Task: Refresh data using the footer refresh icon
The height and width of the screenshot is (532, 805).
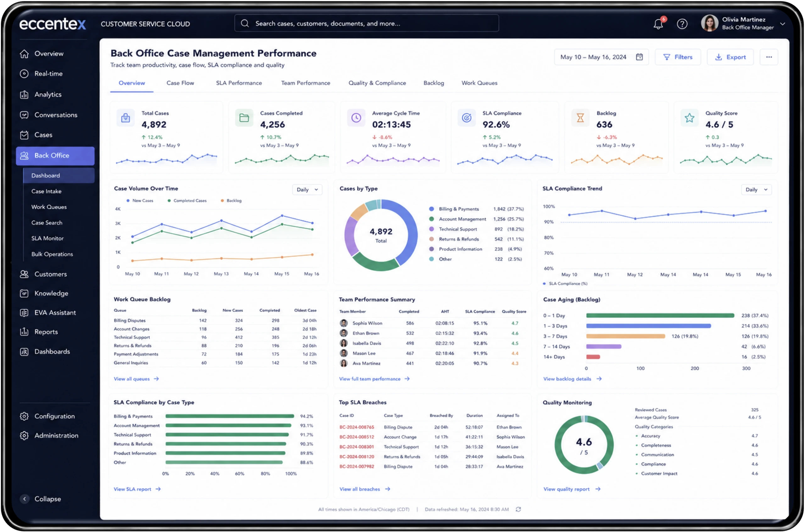Action: point(518,509)
